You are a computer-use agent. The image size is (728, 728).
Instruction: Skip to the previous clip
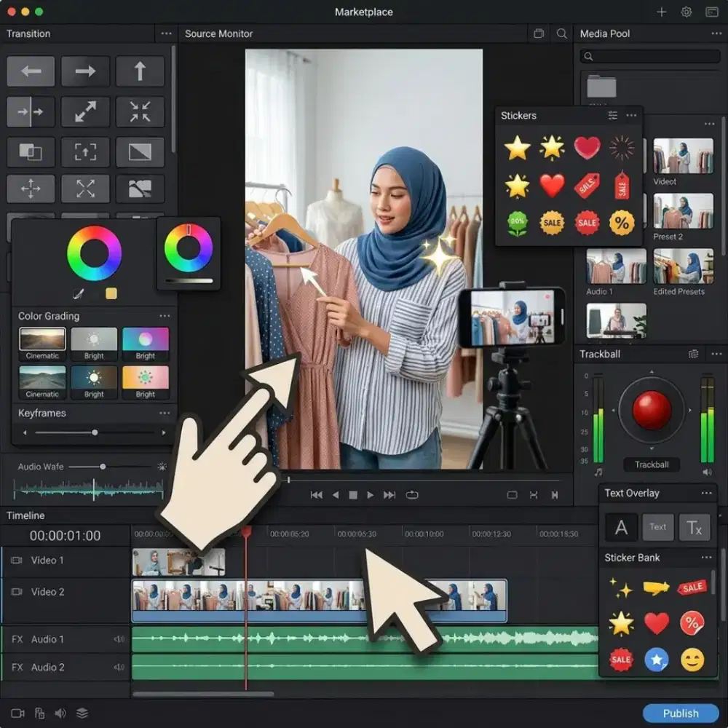pos(317,495)
